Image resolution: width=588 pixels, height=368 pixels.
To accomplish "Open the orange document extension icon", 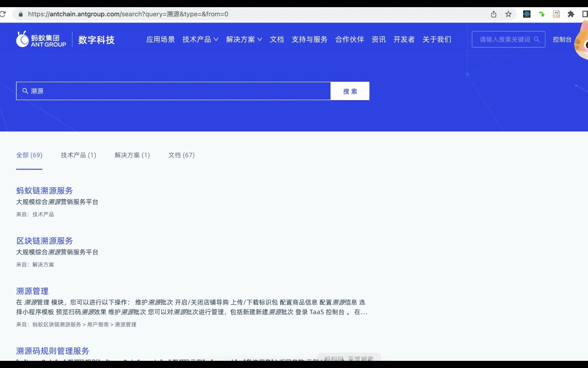I will point(556,14).
